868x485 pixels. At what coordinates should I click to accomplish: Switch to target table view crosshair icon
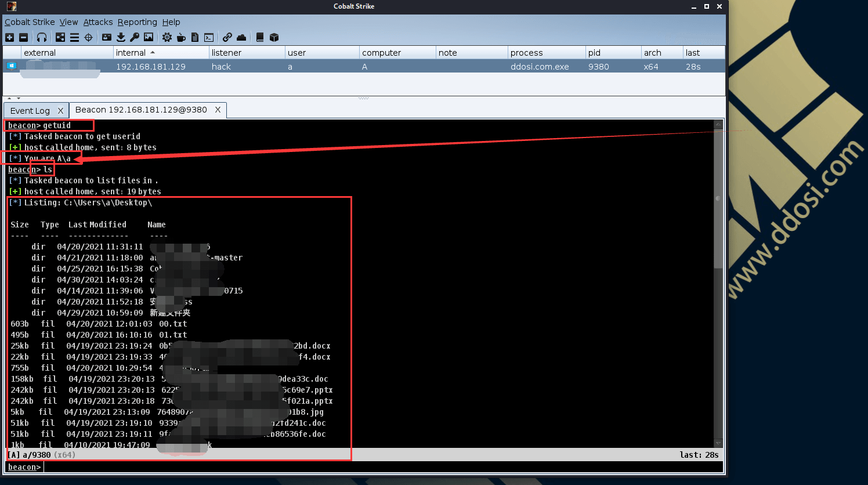88,37
